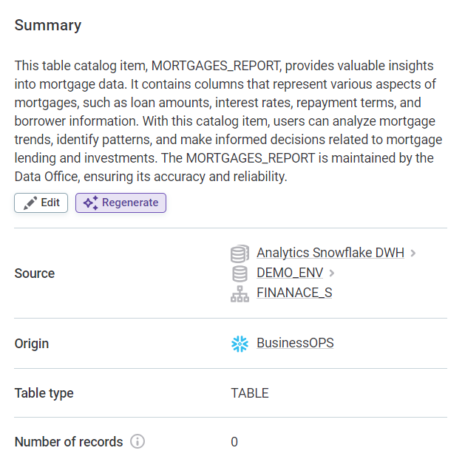This screenshot has height=476, width=465.
Task: Select the TABLE type value
Action: [x=250, y=393]
